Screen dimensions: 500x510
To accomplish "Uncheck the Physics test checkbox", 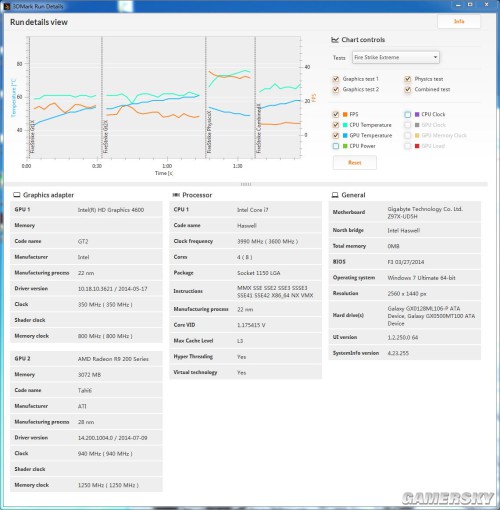I will 408,79.
